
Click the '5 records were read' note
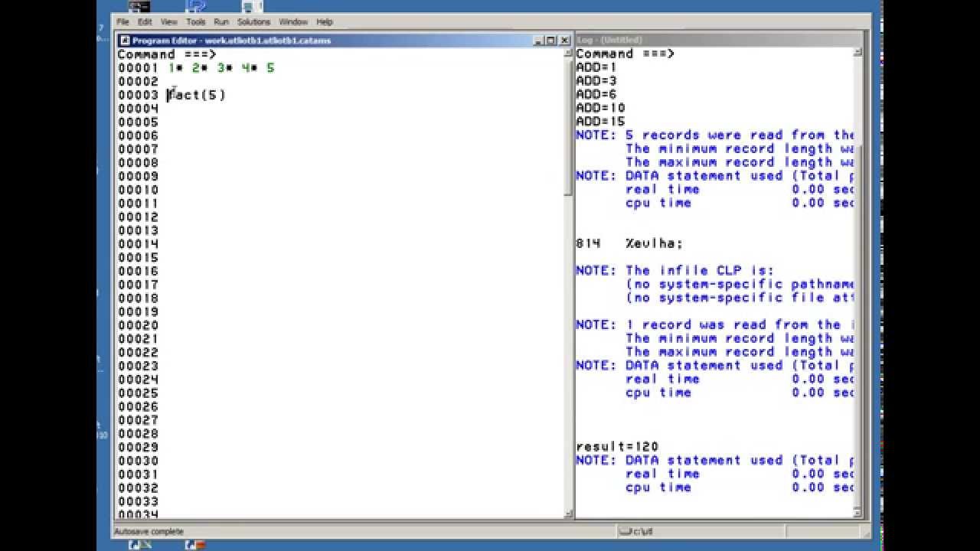[x=714, y=135]
